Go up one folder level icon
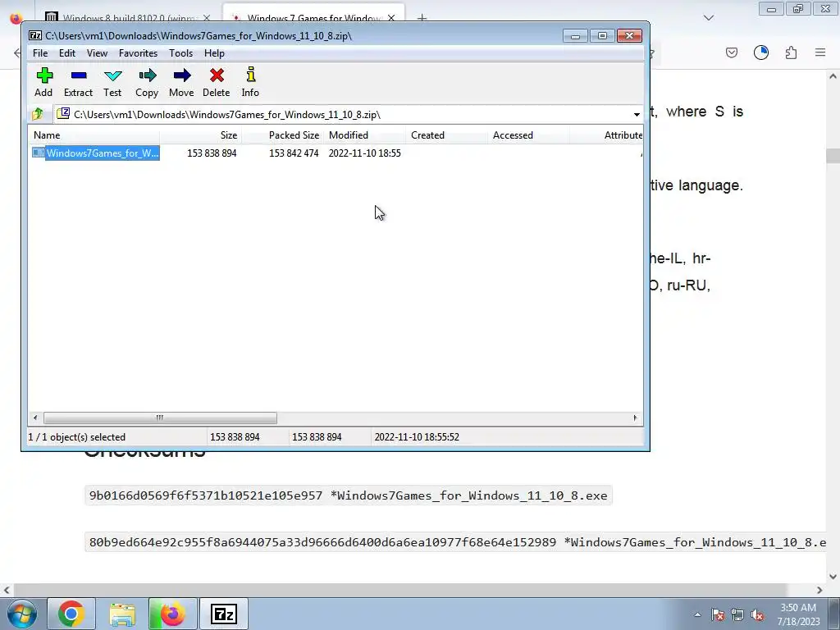Screen dimensions: 840x630 point(38,114)
